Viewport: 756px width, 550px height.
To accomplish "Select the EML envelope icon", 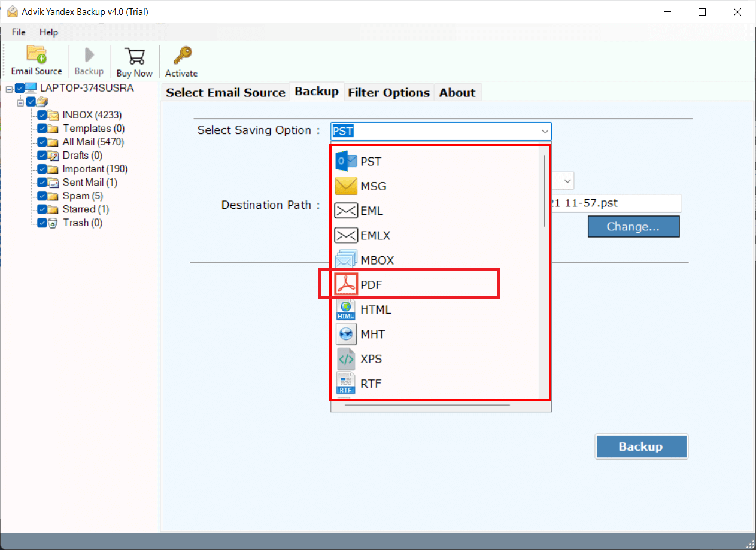I will click(x=346, y=211).
